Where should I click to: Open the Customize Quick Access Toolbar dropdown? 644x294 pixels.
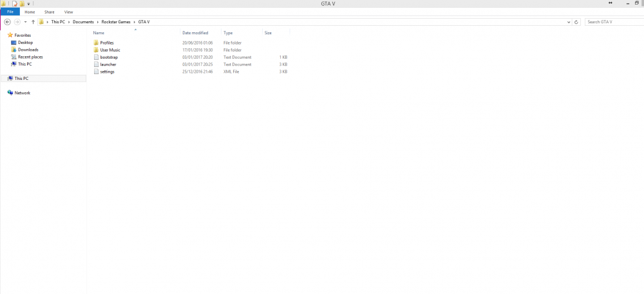[x=28, y=4]
